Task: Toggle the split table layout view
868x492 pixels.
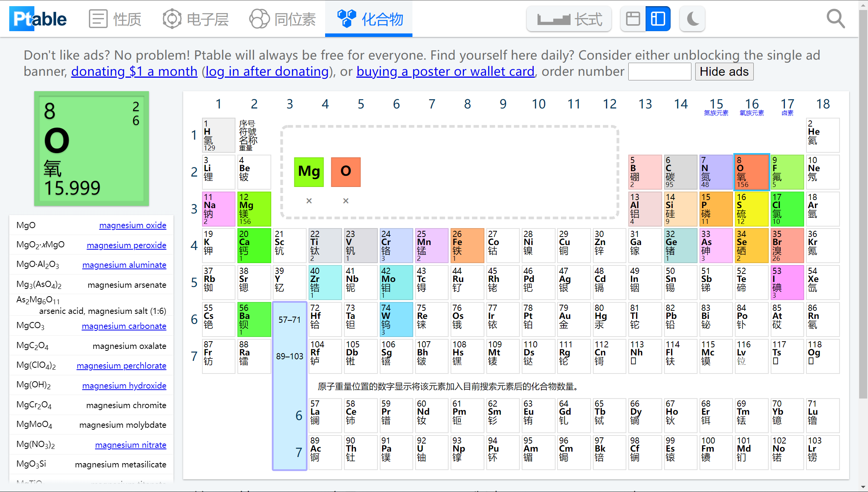Action: (x=658, y=18)
